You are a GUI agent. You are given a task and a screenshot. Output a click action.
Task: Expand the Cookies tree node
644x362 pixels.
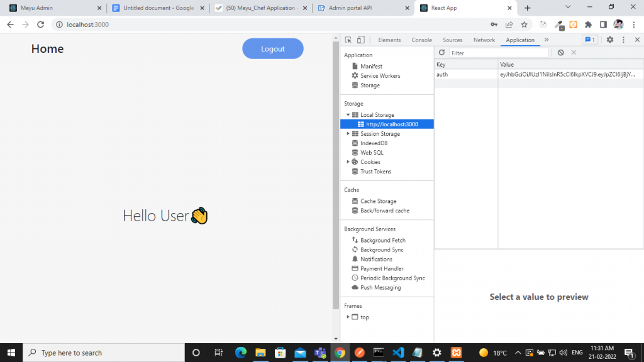(348, 162)
